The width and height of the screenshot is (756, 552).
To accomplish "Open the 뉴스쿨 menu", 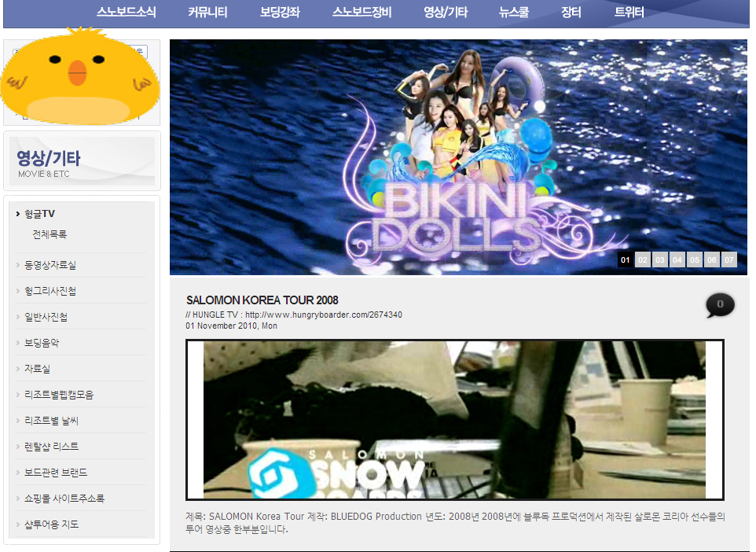I will click(513, 12).
